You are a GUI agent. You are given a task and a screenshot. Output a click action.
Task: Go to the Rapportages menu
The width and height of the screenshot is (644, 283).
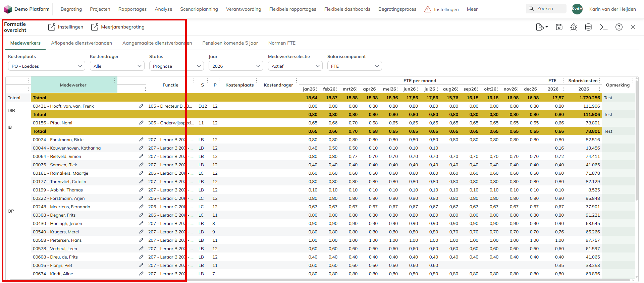coord(132,9)
